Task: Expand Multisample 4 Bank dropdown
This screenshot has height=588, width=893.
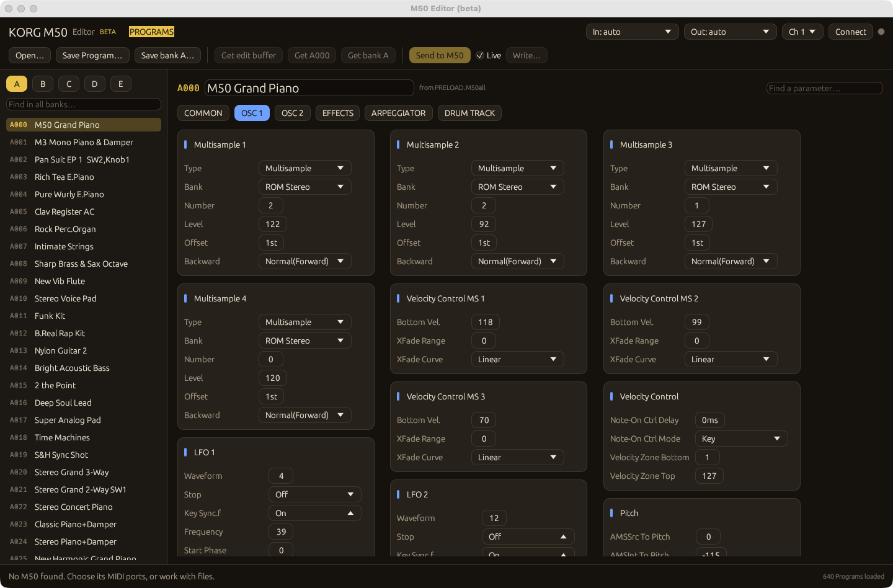Action: point(304,341)
